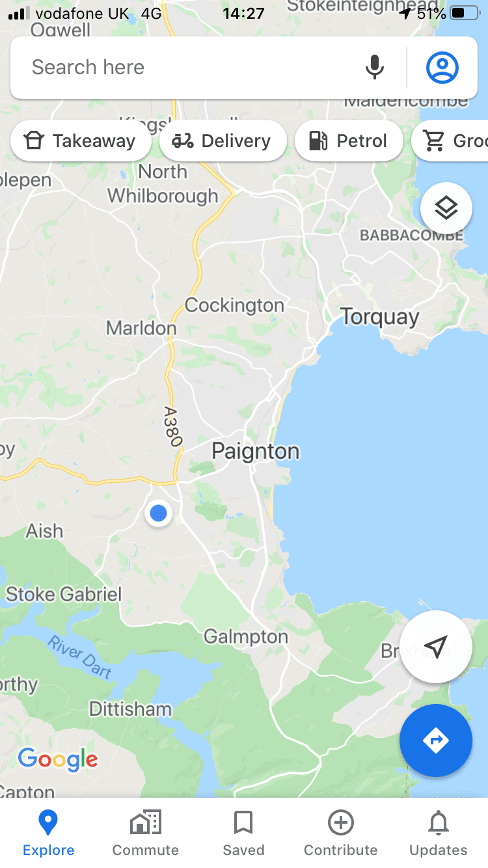Select the Groceries filter chip
The image size is (488, 868).
(450, 141)
